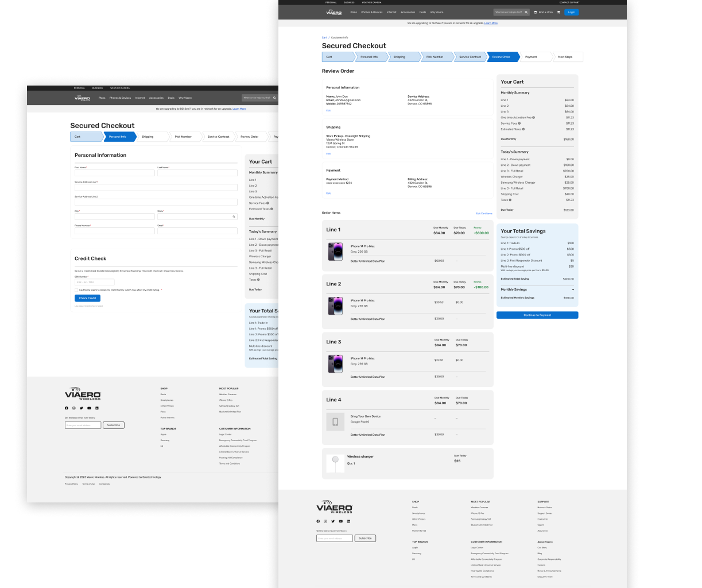Click the Viaero Wireless logo in the Personal Info footer
The image size is (702, 588).
[83, 393]
